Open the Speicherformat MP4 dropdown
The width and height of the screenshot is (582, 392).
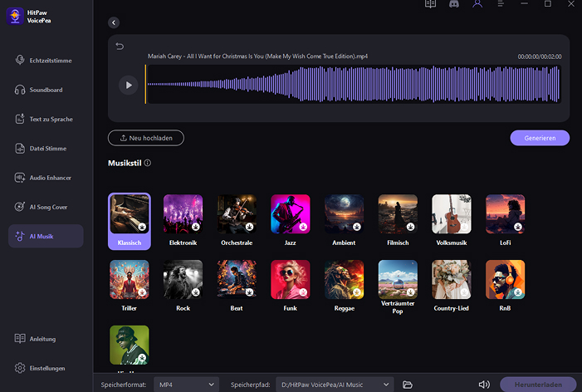coord(186,385)
